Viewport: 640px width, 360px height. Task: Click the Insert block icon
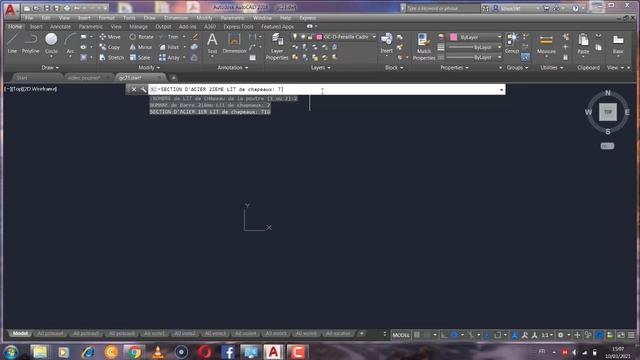click(386, 43)
